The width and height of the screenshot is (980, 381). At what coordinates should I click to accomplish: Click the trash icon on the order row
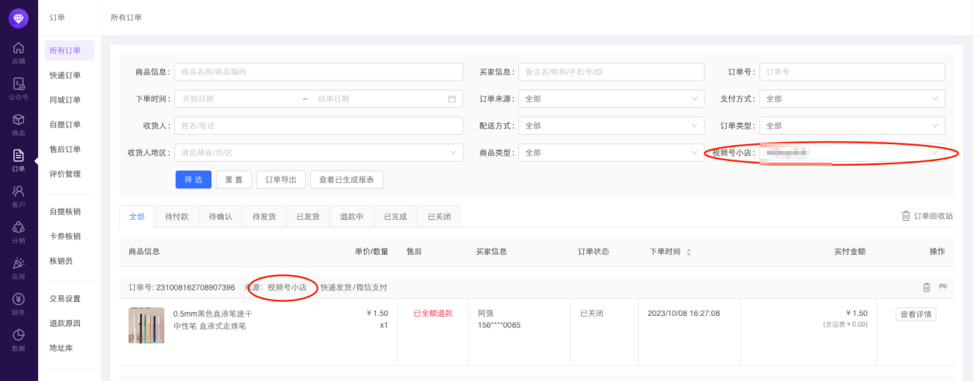[927, 287]
